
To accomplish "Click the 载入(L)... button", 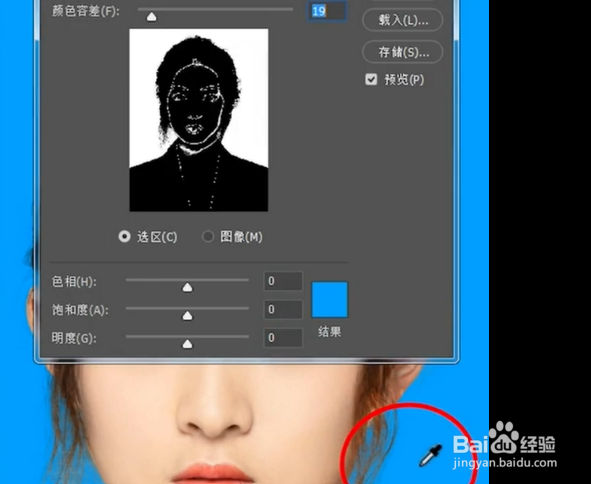I will pos(403,20).
